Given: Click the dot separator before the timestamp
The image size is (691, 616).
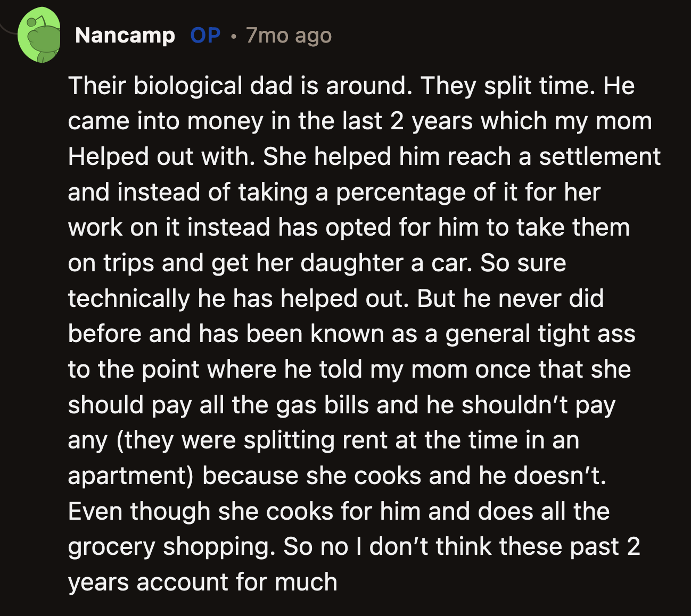Looking at the screenshot, I should (233, 37).
